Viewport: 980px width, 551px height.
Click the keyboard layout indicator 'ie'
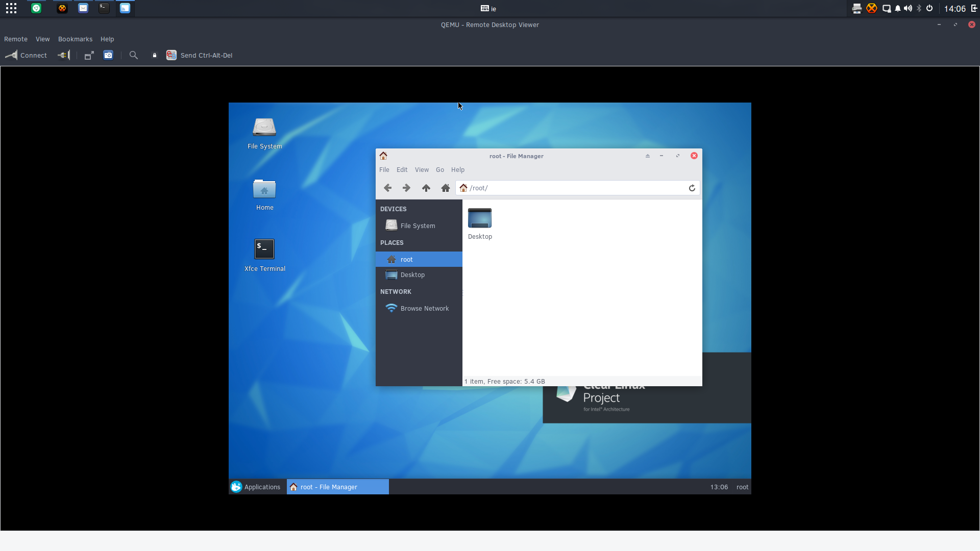[x=488, y=9]
